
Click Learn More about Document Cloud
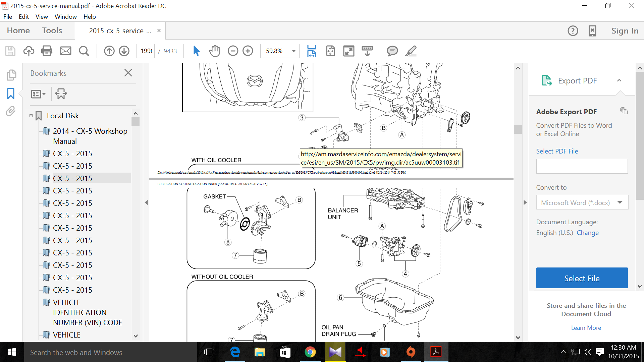586,328
